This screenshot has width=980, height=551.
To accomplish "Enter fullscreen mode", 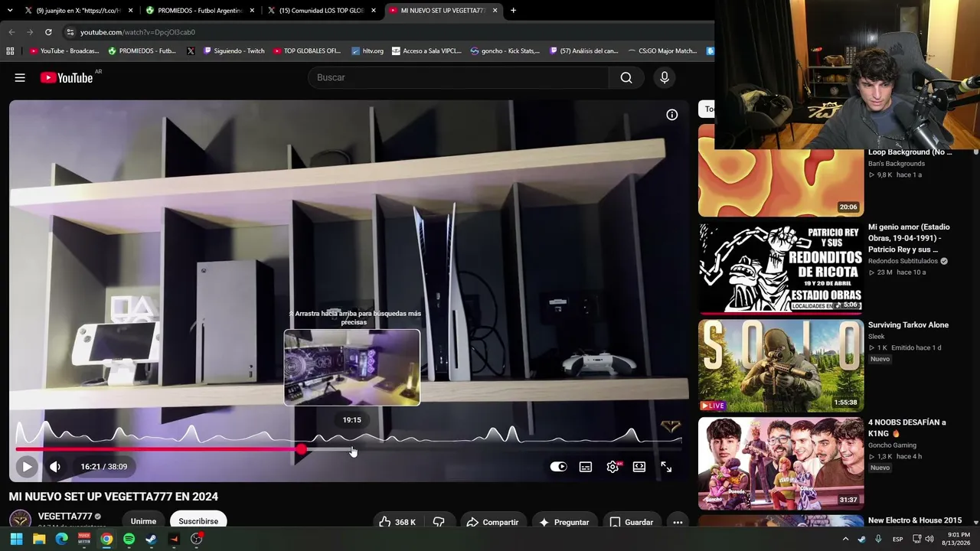I will tap(666, 467).
